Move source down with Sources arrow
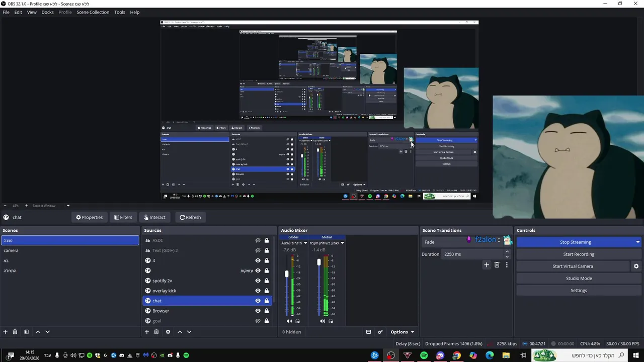This screenshot has width=644, height=362. [x=189, y=332]
